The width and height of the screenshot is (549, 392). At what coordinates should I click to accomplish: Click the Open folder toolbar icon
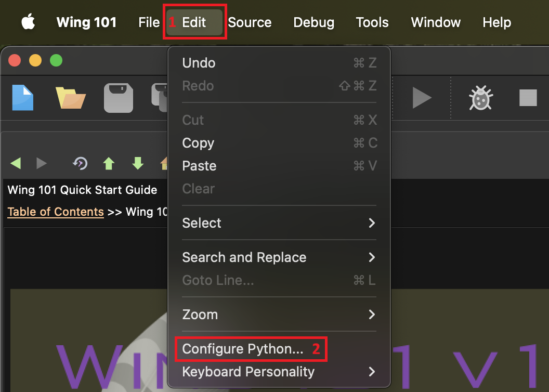point(70,98)
